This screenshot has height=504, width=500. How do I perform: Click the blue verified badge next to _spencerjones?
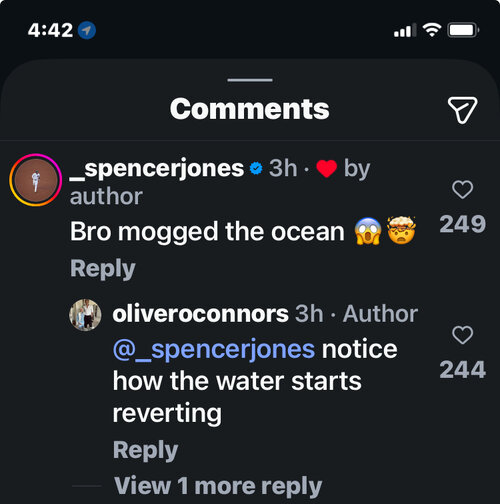coord(256,168)
